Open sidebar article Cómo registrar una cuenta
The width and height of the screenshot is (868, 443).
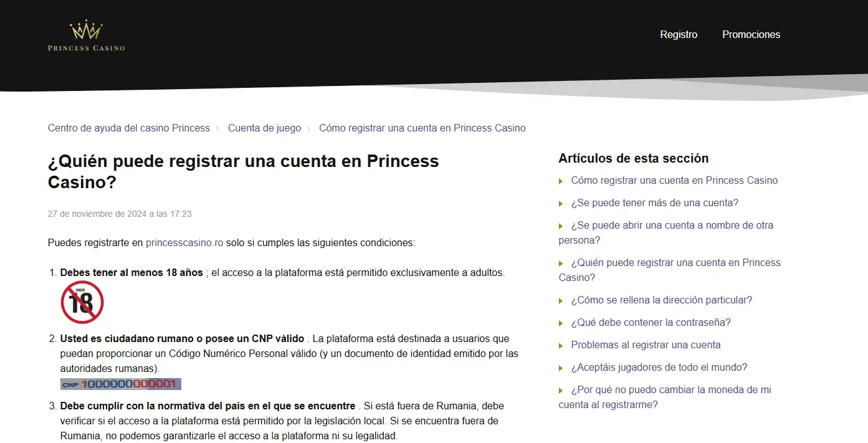pyautogui.click(x=674, y=181)
